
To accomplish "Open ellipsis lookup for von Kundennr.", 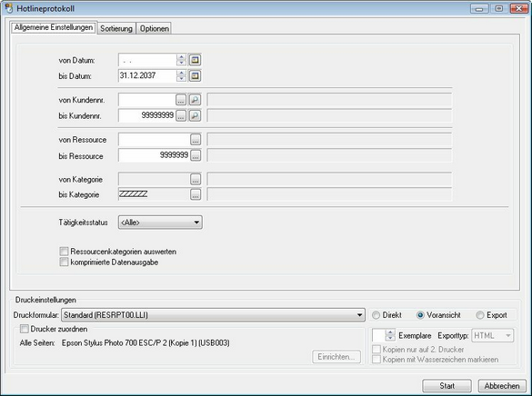I will click(x=181, y=100).
